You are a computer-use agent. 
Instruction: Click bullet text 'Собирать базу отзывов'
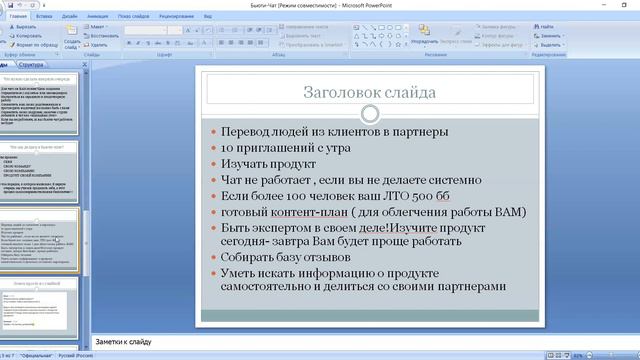coord(285,257)
